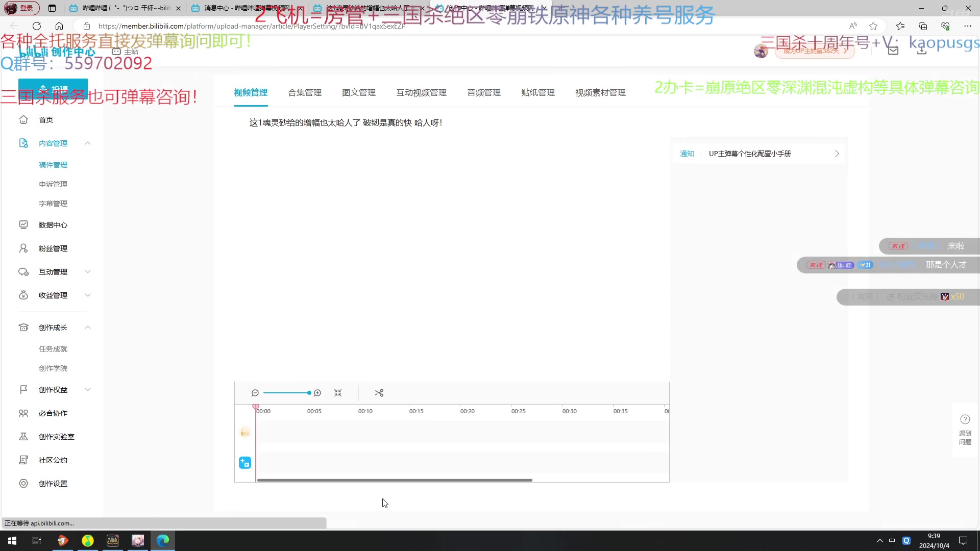Click the browser address bar URL
This screenshot has width=980, height=551.
pos(252,26)
